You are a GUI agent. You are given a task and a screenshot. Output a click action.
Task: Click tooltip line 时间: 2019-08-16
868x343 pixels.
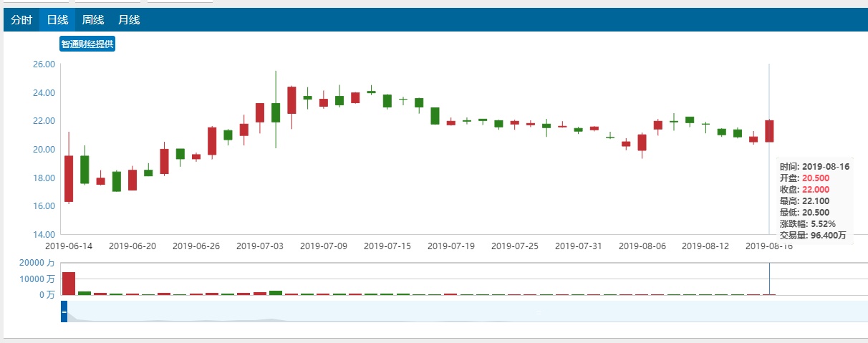pos(814,167)
